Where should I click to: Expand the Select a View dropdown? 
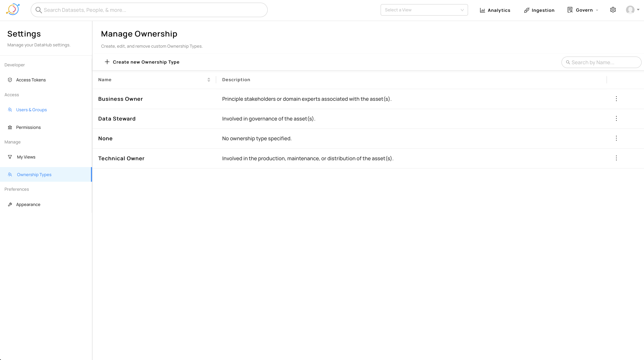coord(424,10)
